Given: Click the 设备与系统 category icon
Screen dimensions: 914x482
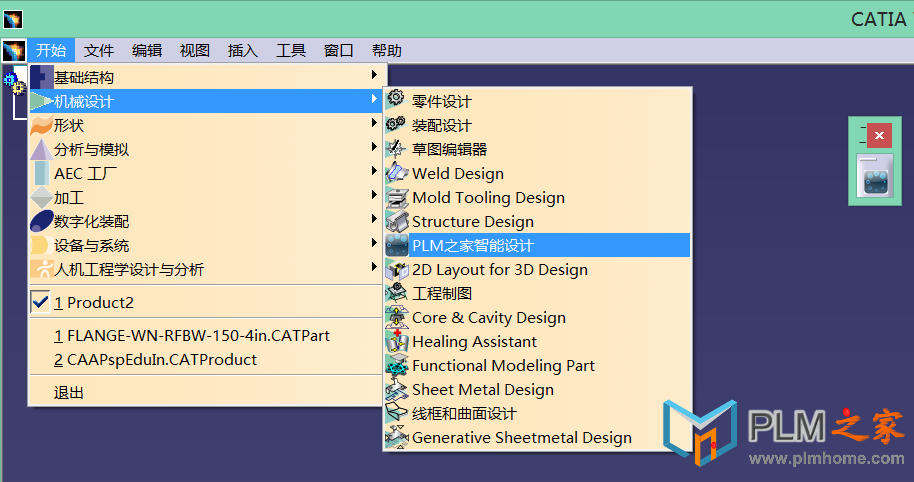Looking at the screenshot, I should point(40,245).
